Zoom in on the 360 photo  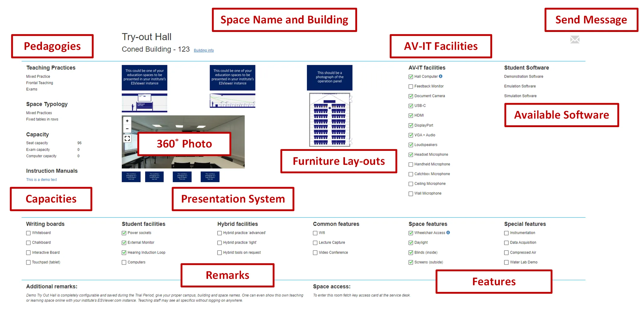[x=127, y=121]
